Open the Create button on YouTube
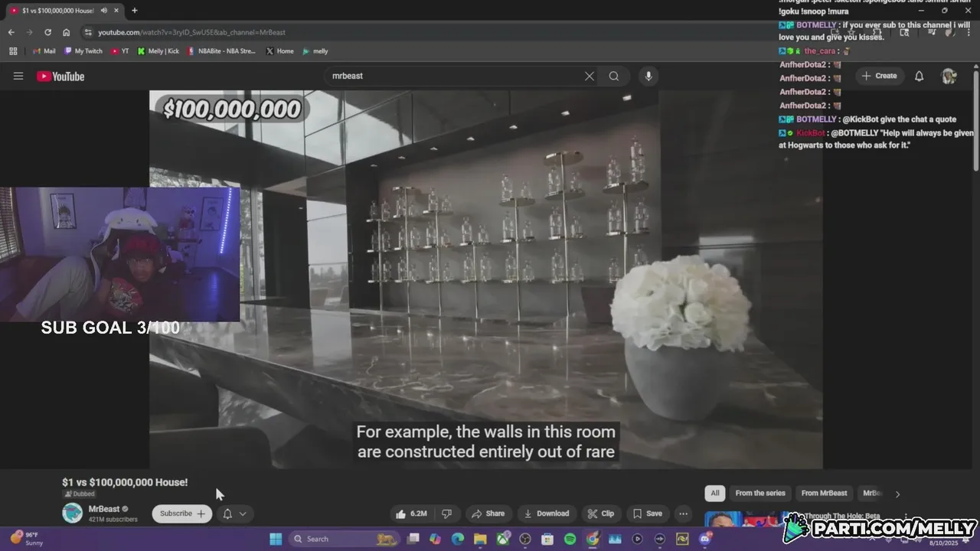 click(x=879, y=76)
